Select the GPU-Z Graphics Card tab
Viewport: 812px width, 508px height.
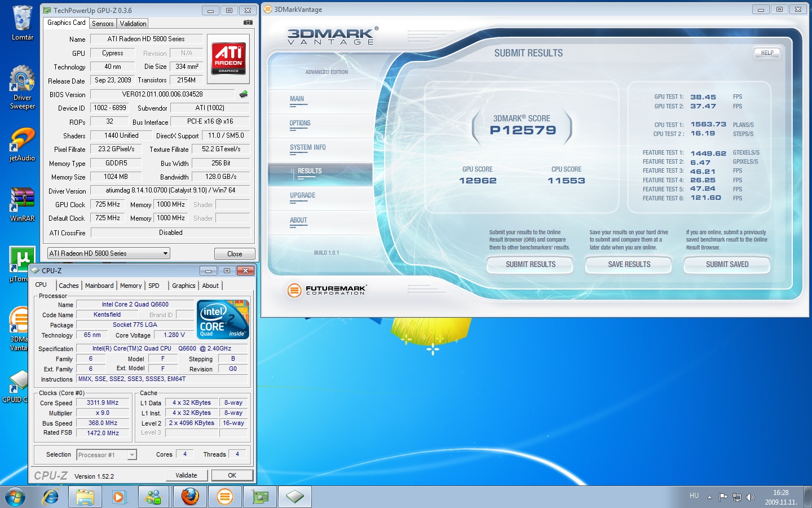coord(67,23)
